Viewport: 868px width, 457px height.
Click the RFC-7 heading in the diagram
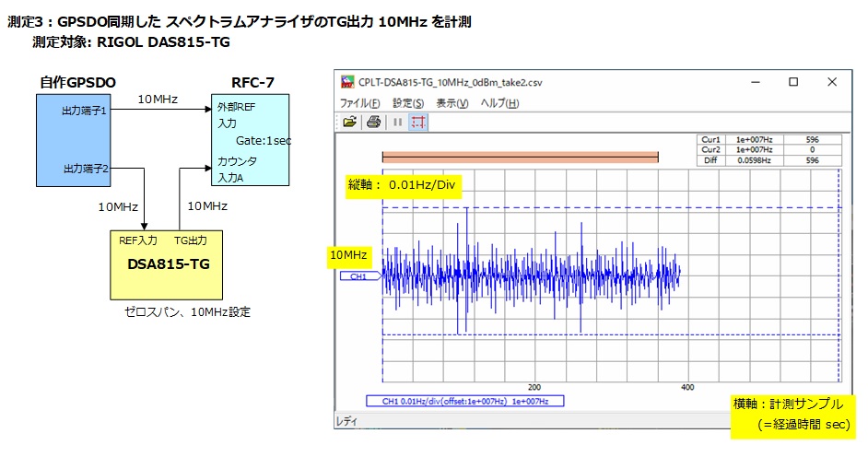click(x=253, y=83)
